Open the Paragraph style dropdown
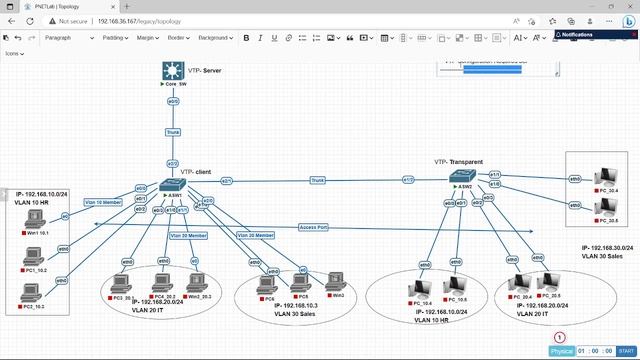Screen dimensions: 640x360 [69, 38]
